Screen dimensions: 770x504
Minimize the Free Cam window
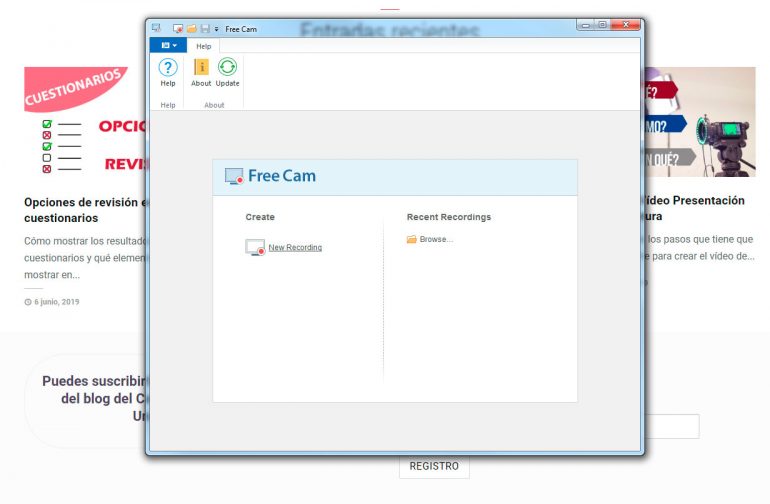(x=586, y=25)
